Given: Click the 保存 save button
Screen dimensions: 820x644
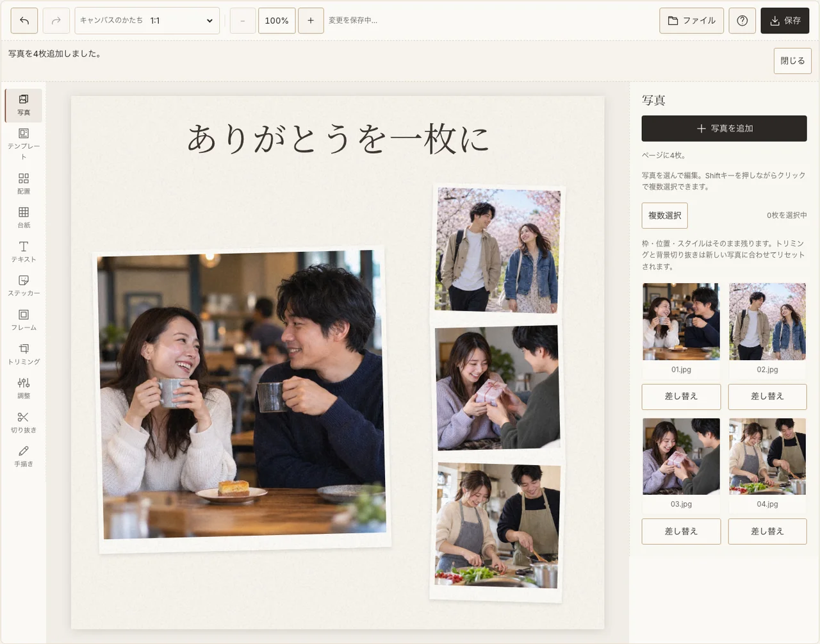Looking at the screenshot, I should click(785, 21).
